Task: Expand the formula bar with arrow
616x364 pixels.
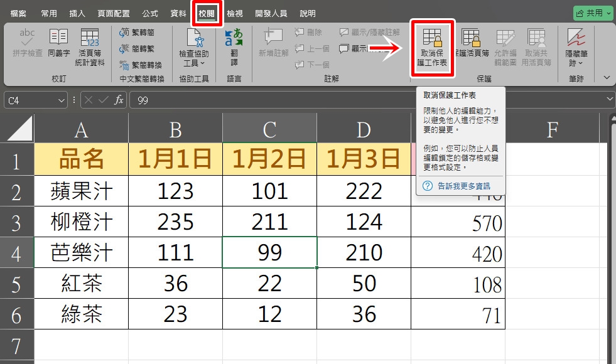Action: pos(610,100)
